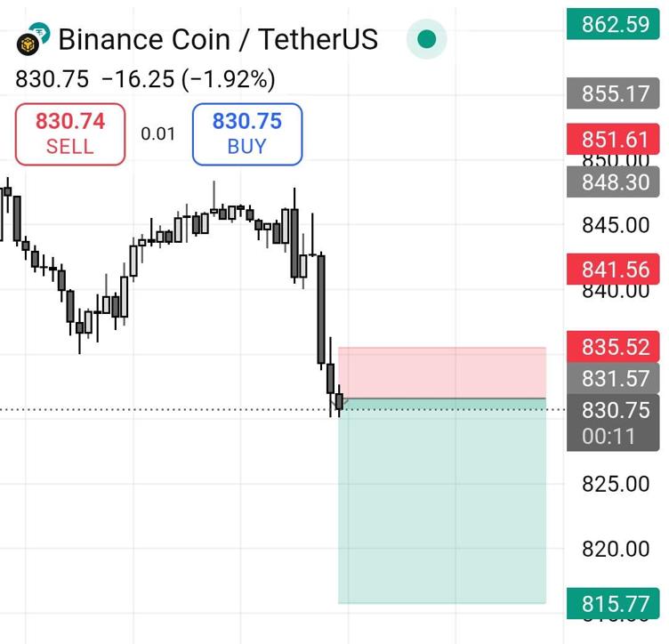The image size is (669, 644).
Task: Click the Binance Coin logo icon
Action: coord(35,41)
